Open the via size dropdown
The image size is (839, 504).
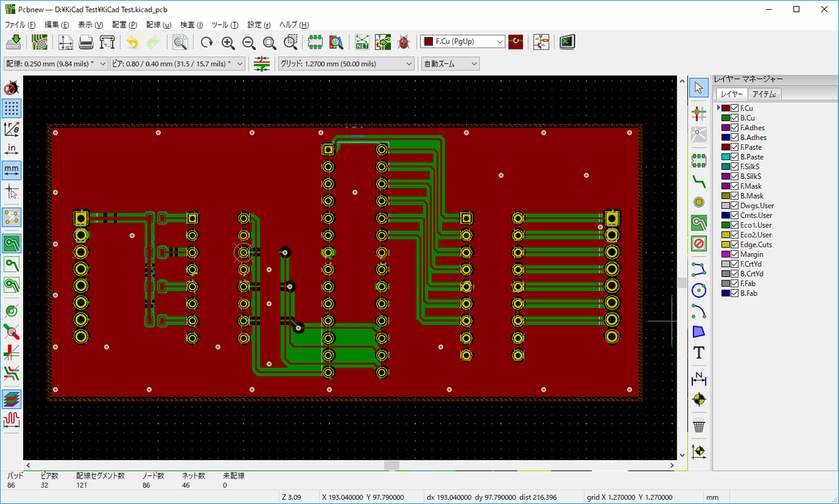(x=178, y=64)
